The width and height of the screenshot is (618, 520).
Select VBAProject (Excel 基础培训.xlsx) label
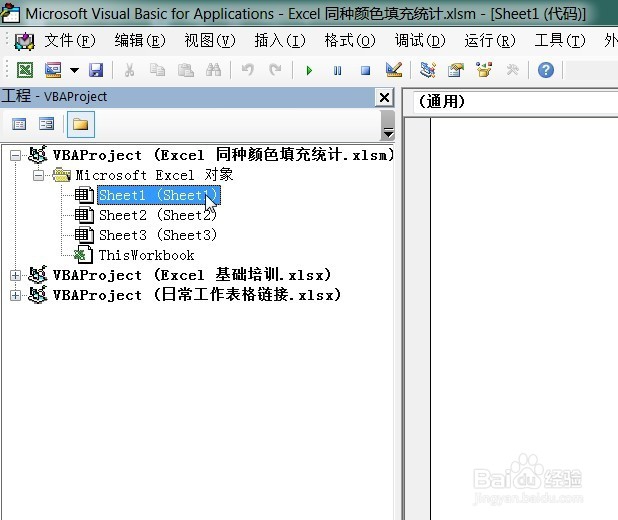[x=192, y=275]
